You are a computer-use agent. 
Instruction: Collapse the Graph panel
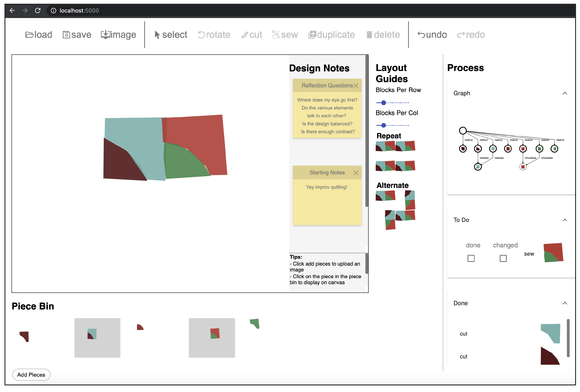tap(565, 93)
